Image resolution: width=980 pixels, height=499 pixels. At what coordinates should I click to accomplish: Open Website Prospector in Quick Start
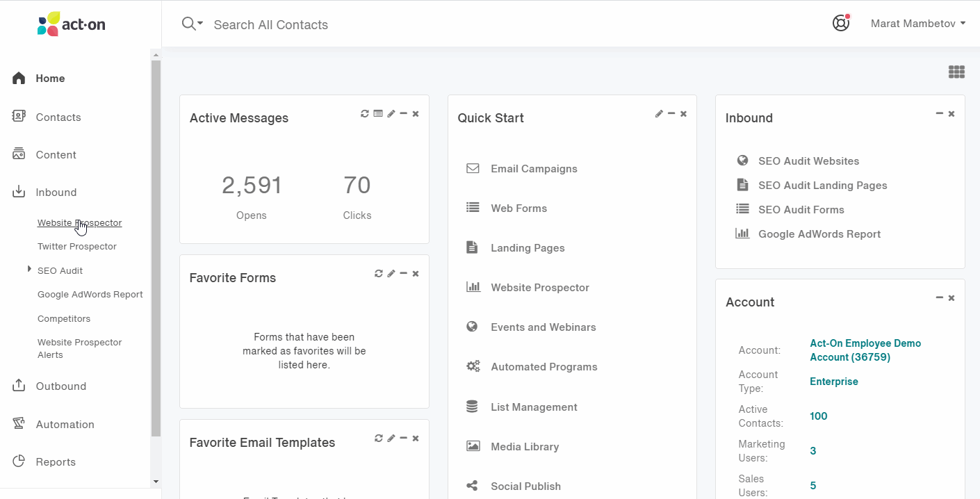coord(540,288)
